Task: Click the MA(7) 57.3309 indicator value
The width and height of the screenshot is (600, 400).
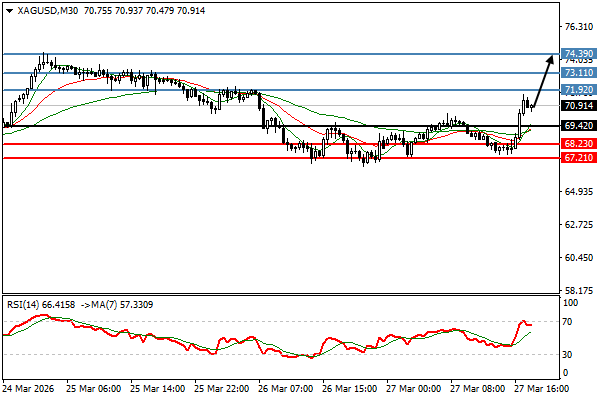Action: pos(112,304)
